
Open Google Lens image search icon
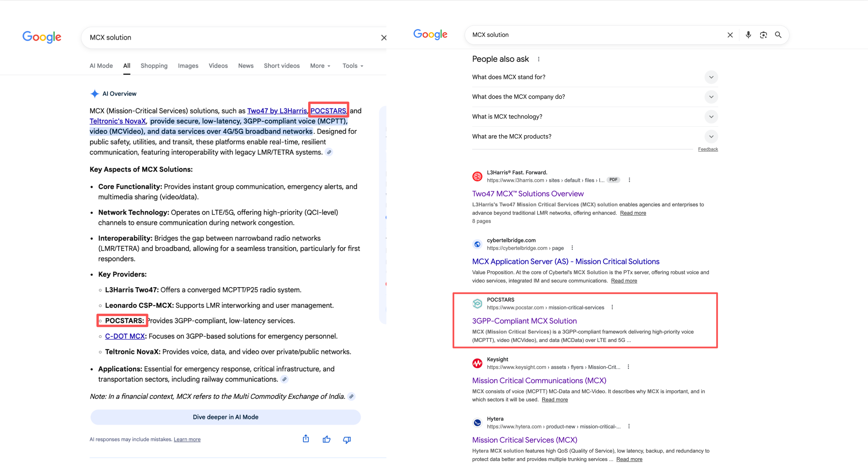click(763, 35)
